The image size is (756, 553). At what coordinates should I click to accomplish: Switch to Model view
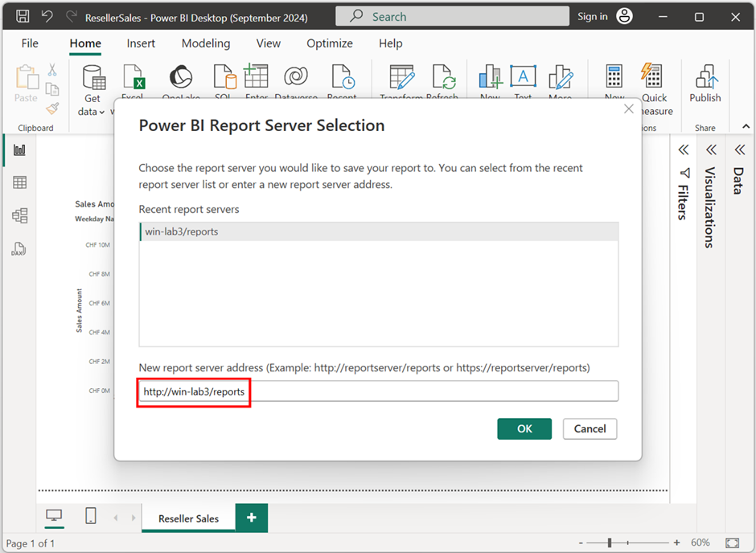(20, 215)
